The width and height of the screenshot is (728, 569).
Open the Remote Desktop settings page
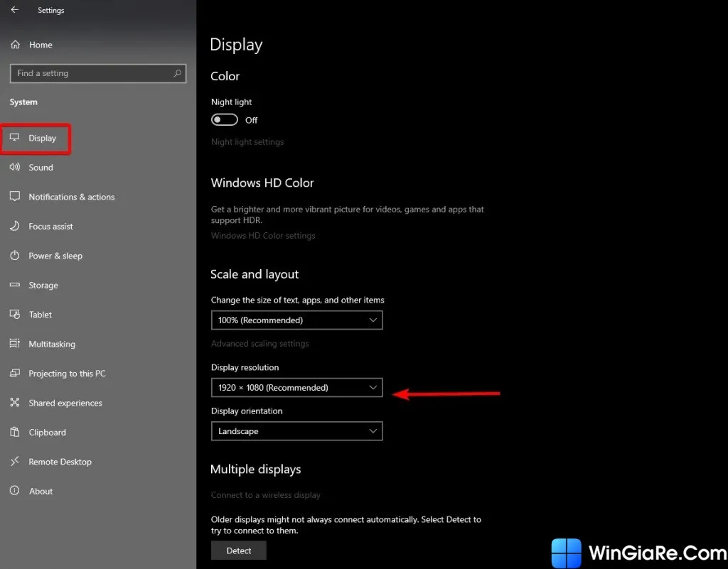[60, 462]
